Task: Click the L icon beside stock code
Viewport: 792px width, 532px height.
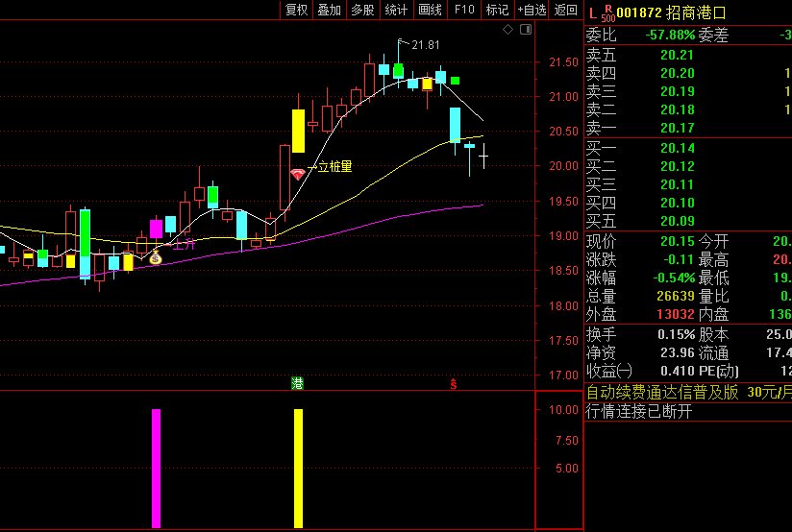Action: pyautogui.click(x=593, y=13)
